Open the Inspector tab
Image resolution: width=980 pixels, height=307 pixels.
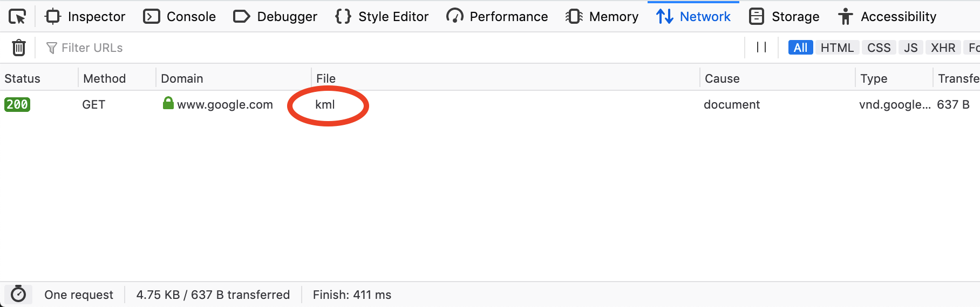tap(85, 17)
